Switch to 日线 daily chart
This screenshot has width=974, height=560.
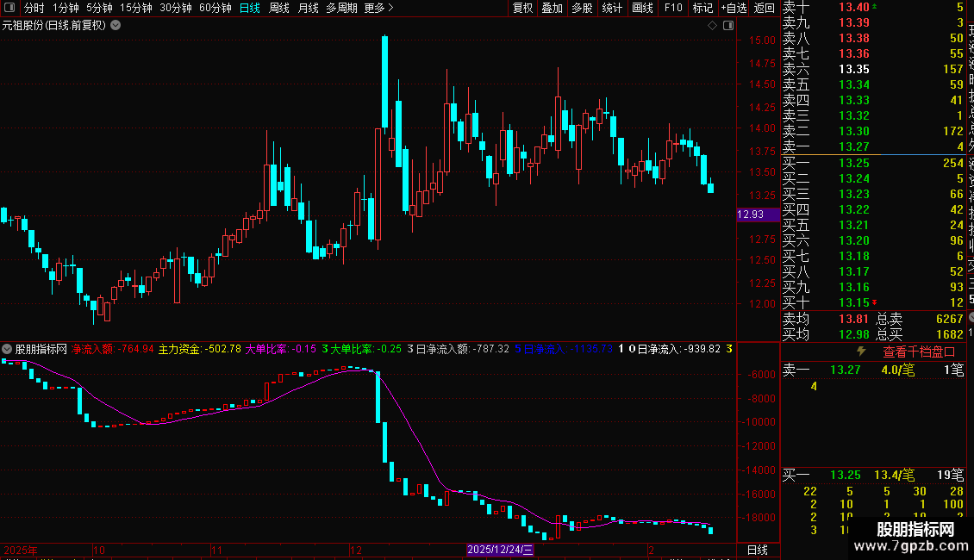250,8
